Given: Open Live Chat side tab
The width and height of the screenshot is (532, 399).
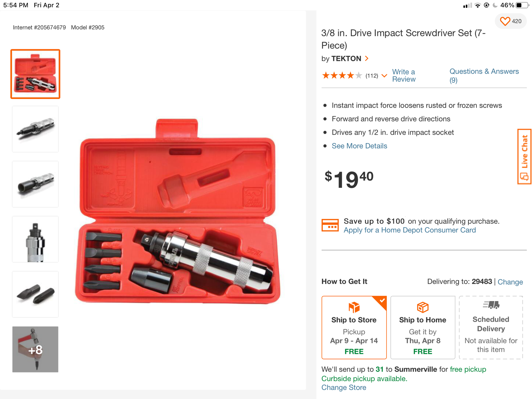Looking at the screenshot, I should (524, 157).
